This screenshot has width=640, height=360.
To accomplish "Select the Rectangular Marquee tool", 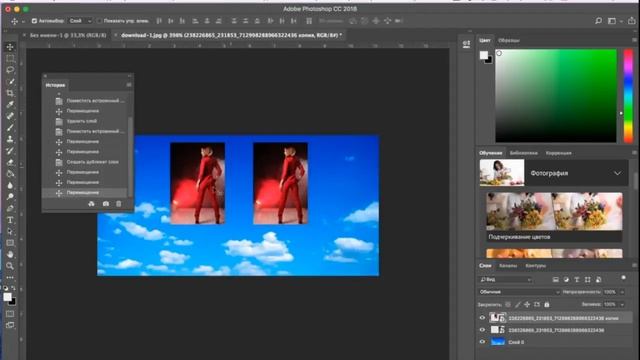I will (10, 58).
